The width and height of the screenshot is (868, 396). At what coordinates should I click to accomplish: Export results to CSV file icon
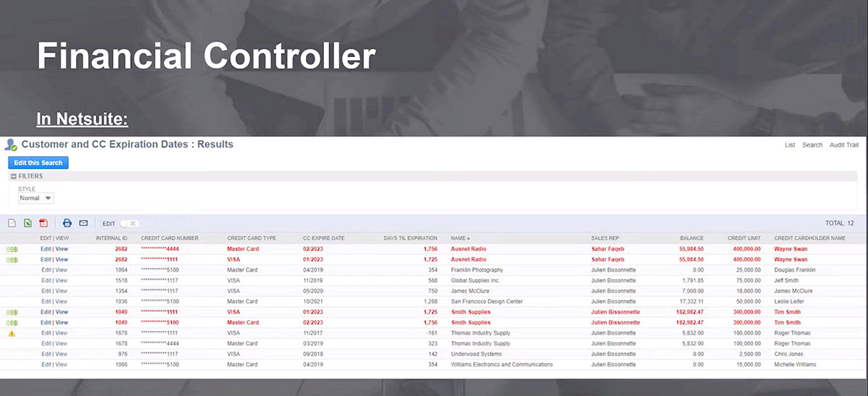12,223
